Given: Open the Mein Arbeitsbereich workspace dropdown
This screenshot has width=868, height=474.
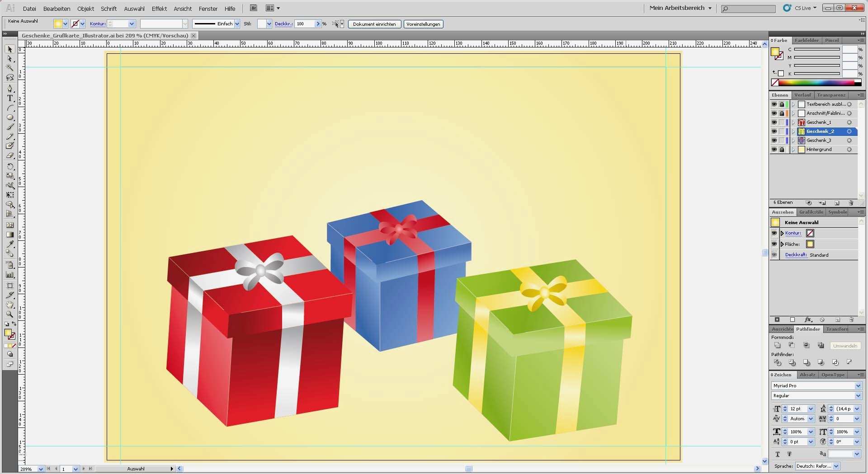Looking at the screenshot, I should (680, 8).
